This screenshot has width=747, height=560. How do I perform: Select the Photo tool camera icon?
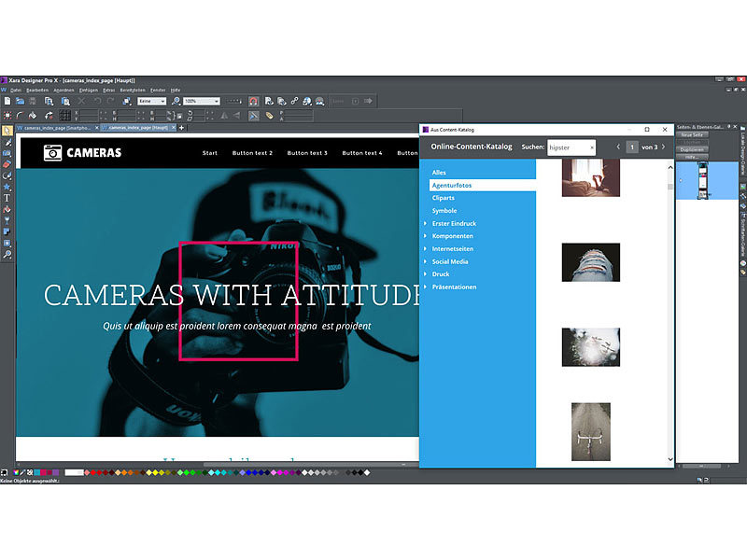coord(7,153)
